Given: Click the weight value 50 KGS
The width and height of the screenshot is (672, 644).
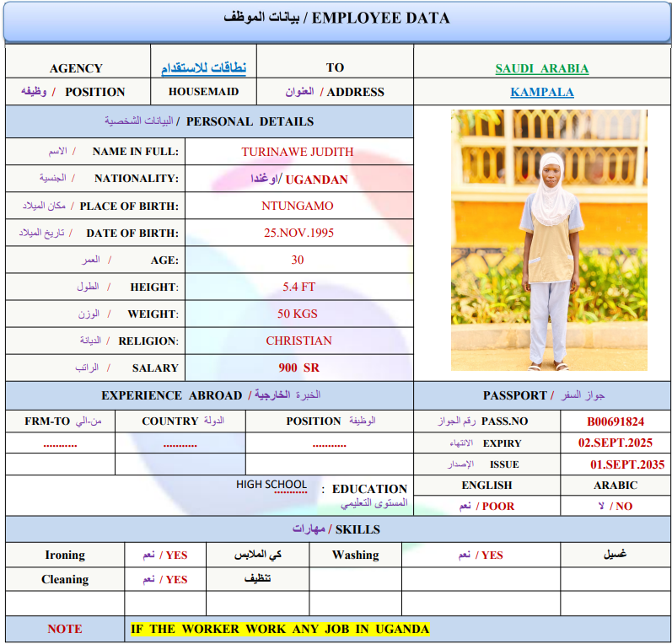Looking at the screenshot, I should (x=298, y=314).
